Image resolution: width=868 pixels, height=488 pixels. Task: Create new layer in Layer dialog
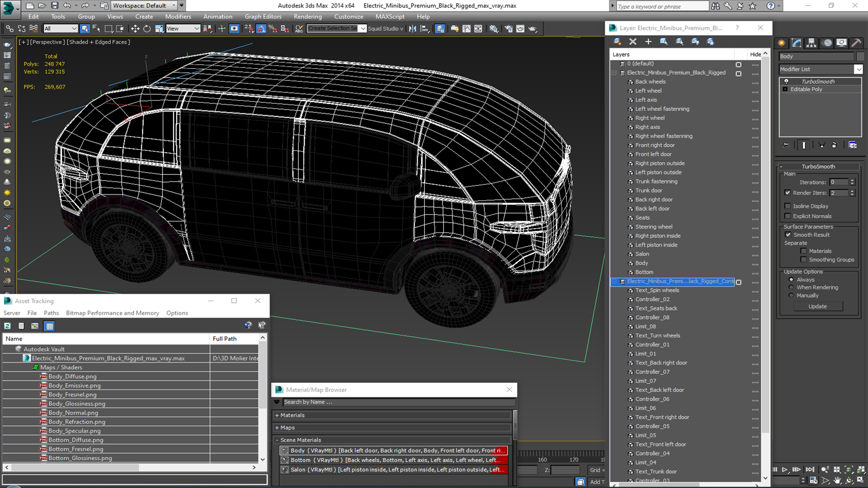(x=617, y=42)
